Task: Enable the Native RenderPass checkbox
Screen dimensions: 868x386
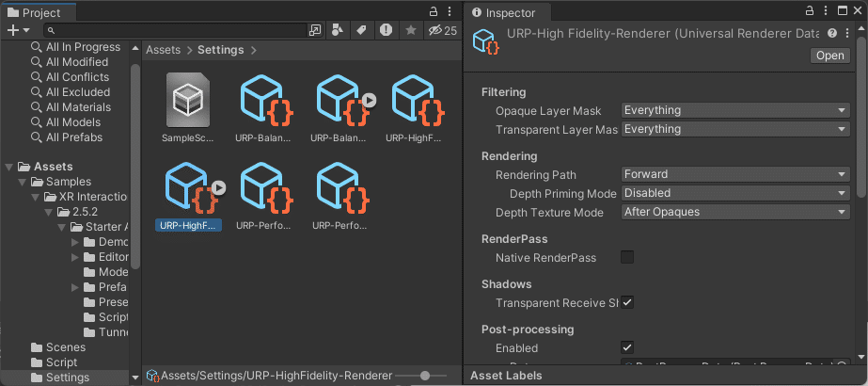Action: [627, 257]
